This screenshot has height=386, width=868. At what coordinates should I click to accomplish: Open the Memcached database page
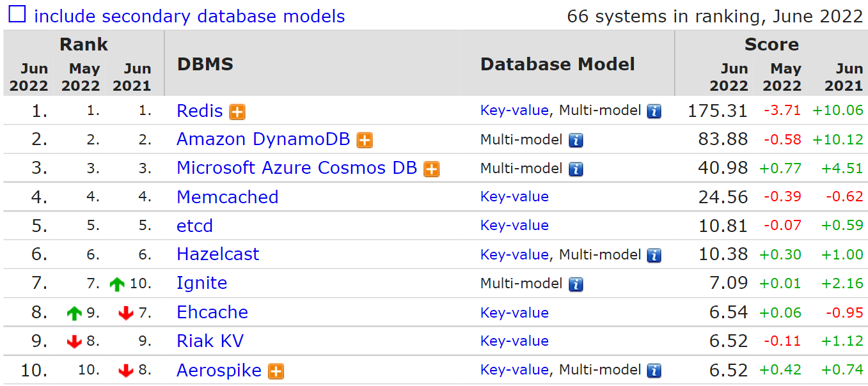[x=227, y=197]
